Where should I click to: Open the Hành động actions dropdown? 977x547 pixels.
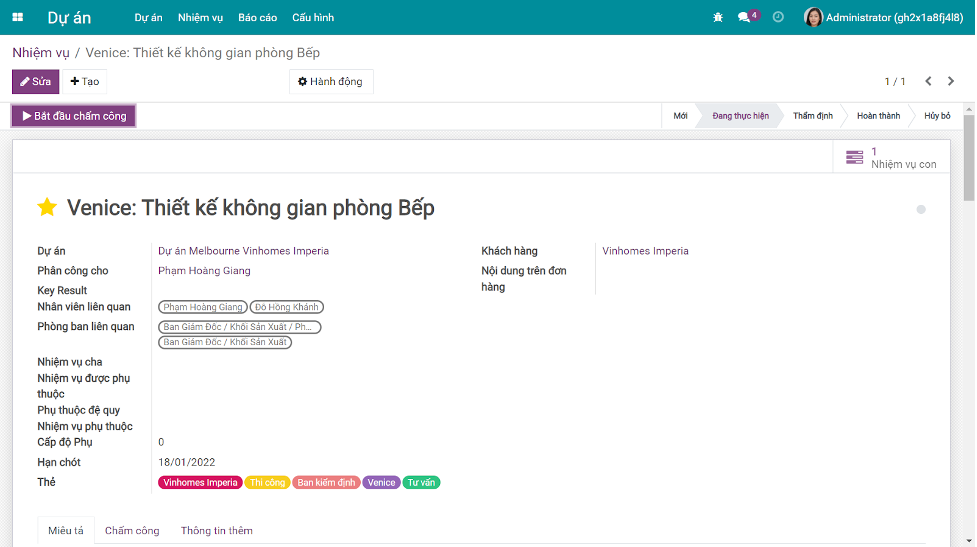tap(331, 82)
